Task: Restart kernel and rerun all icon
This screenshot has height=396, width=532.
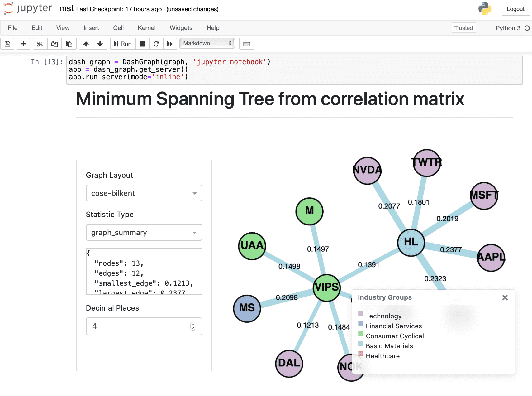Action: 170,44
